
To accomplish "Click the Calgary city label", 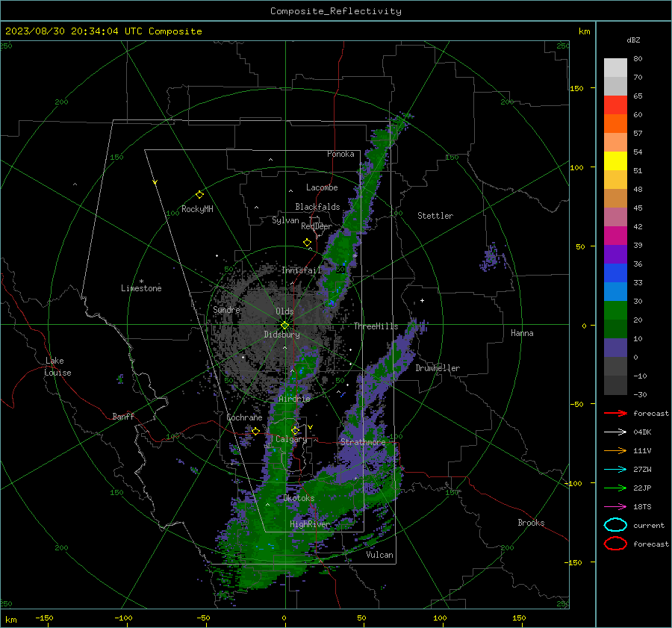I will pos(291,439).
